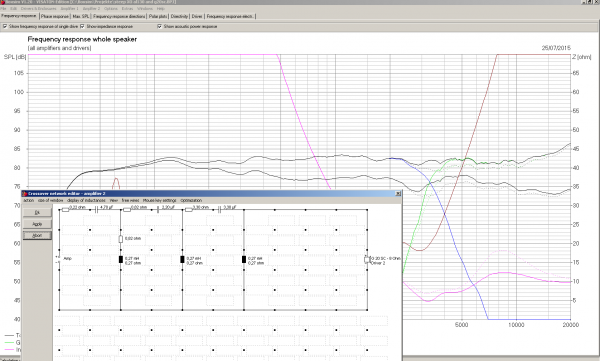Select the 2,20 µF capacitor symbol

tap(158, 209)
